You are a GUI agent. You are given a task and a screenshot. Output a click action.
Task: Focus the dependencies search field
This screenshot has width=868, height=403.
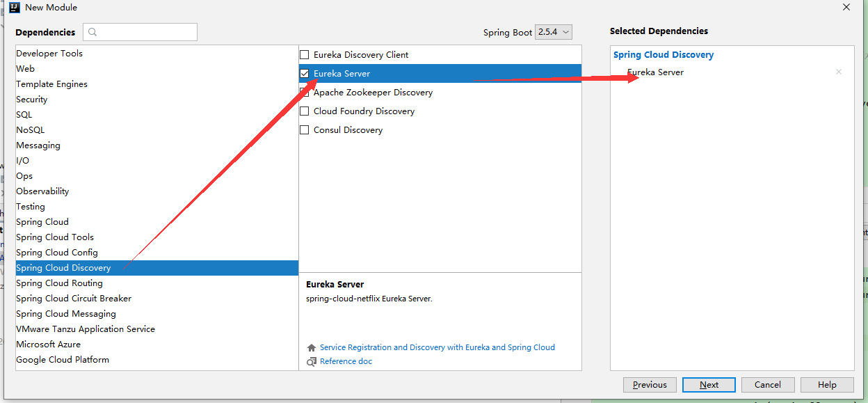[140, 32]
